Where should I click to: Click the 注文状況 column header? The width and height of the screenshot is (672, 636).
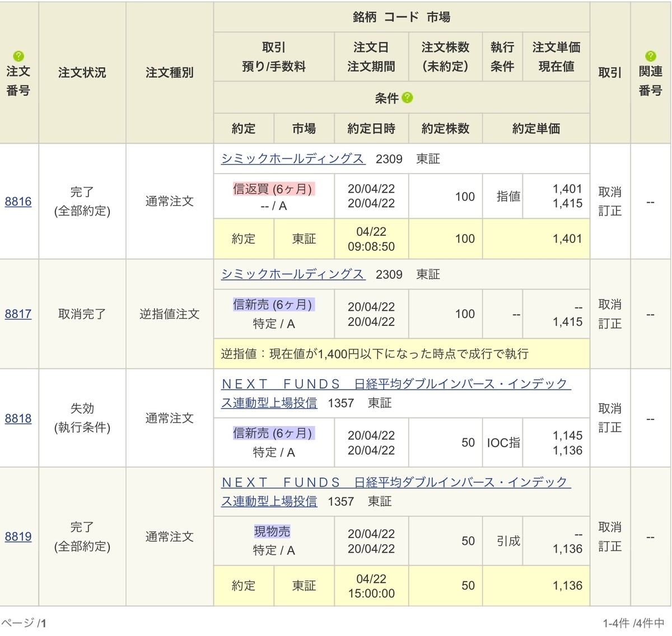(x=82, y=73)
